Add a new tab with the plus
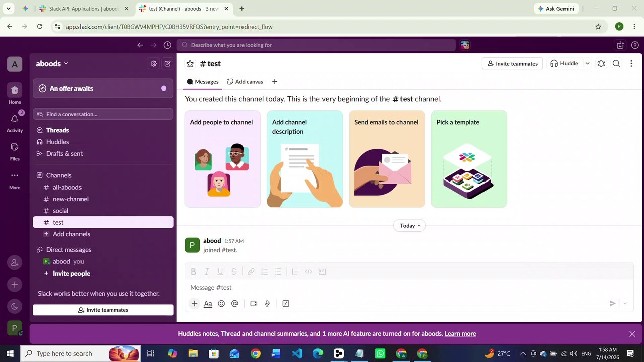This screenshot has width=644, height=362. [x=275, y=82]
